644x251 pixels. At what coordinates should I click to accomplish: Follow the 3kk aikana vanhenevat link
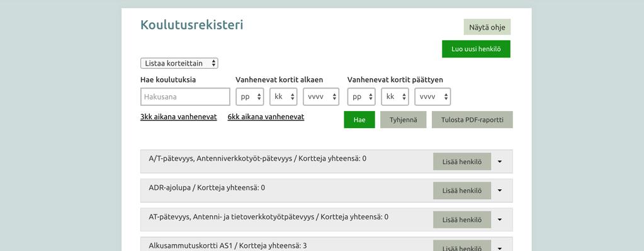click(x=179, y=117)
